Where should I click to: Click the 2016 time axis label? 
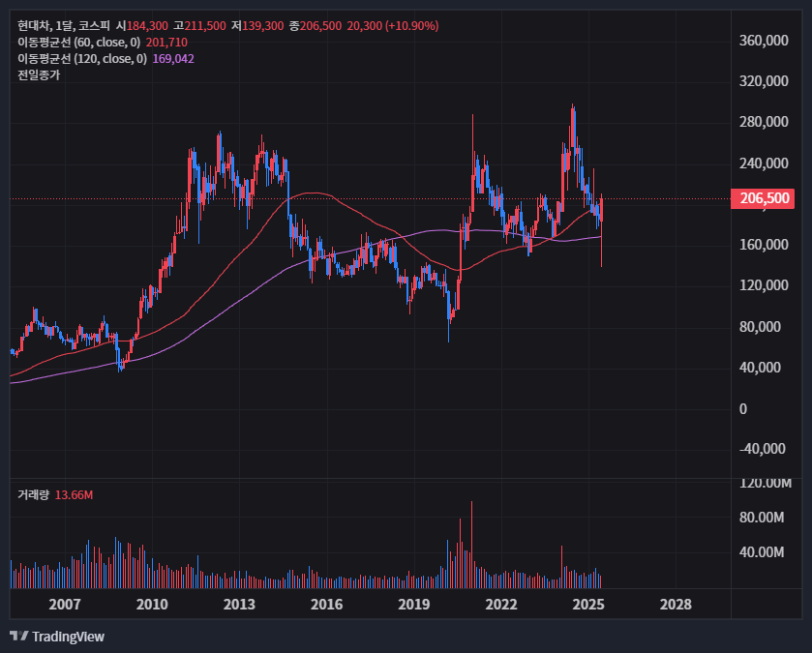pos(327,605)
